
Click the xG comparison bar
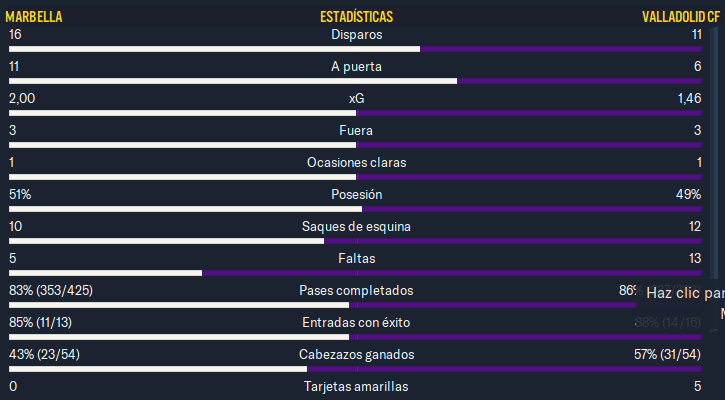(x=355, y=113)
